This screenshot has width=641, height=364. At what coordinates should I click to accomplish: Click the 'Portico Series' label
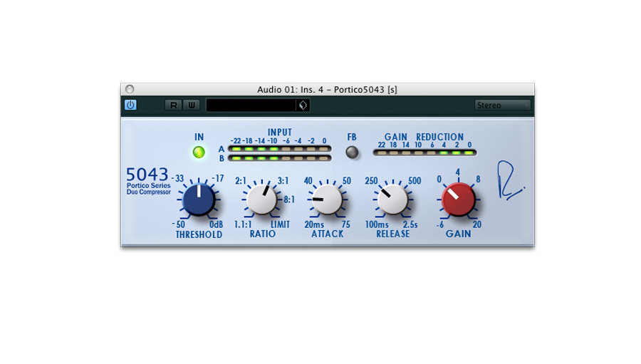148,186
